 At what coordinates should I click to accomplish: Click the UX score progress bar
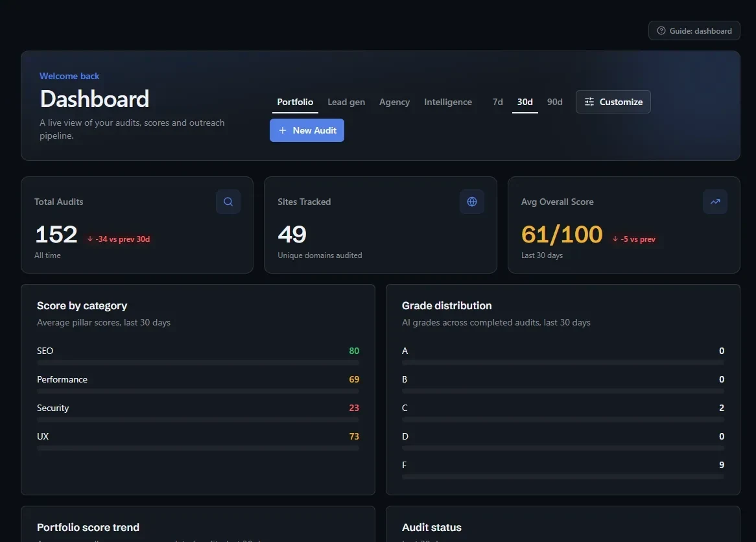click(198, 448)
